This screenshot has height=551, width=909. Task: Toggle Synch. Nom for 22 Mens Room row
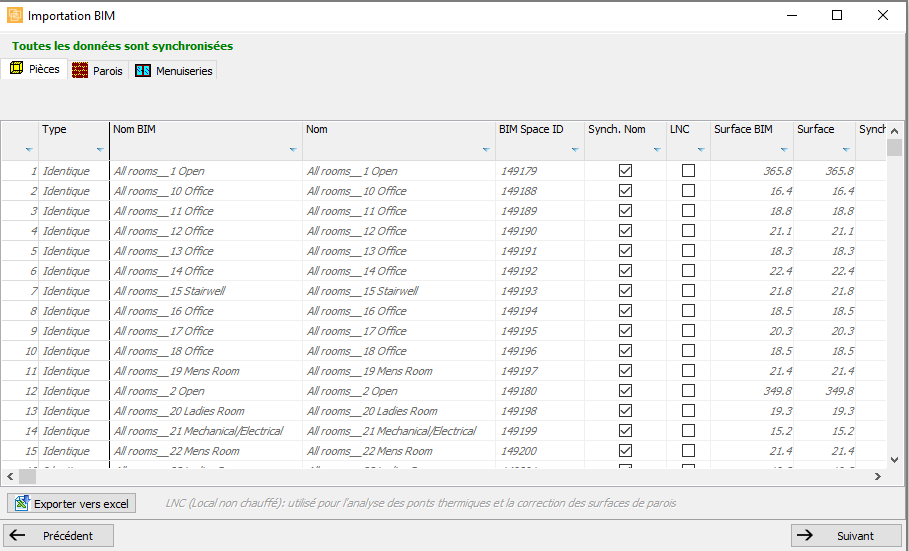click(x=625, y=451)
